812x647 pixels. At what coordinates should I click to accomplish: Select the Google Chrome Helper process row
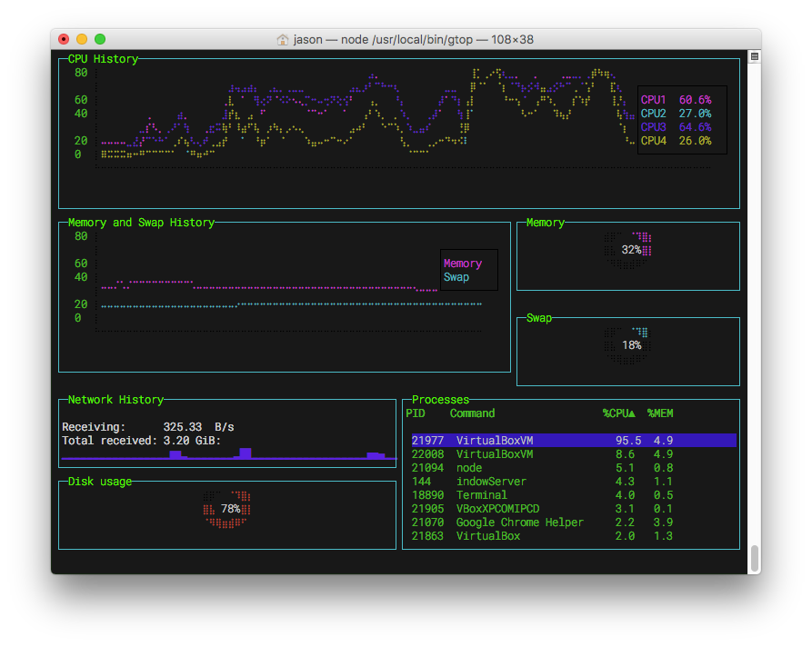pos(574,523)
